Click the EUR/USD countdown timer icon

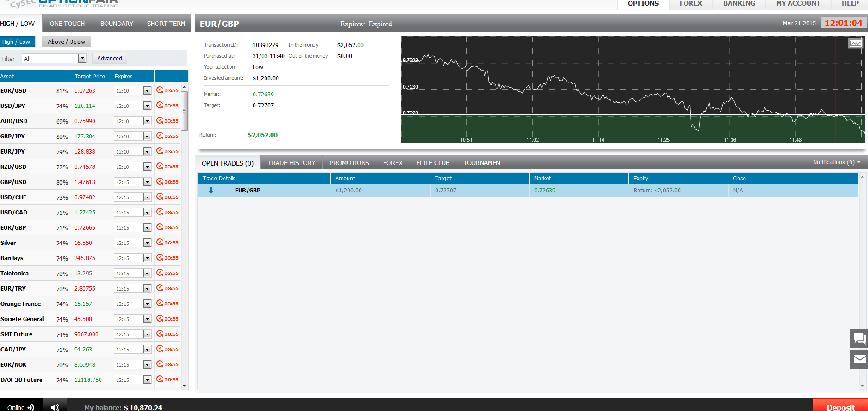click(x=159, y=90)
